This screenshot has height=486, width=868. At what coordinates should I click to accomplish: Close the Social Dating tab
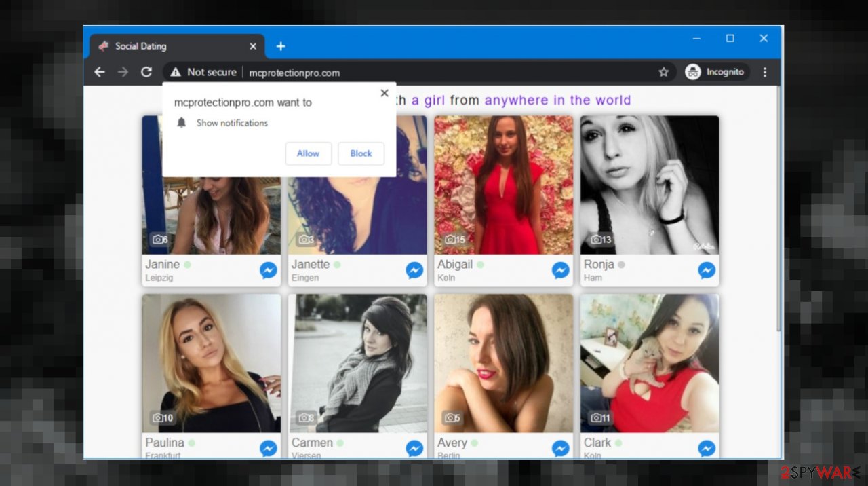(x=253, y=46)
